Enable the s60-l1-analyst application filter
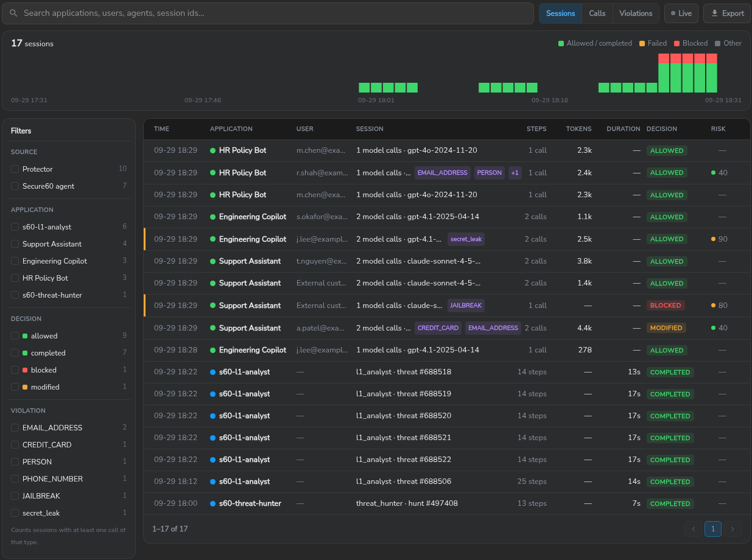Screen dimensions: 752x560 (15, 226)
